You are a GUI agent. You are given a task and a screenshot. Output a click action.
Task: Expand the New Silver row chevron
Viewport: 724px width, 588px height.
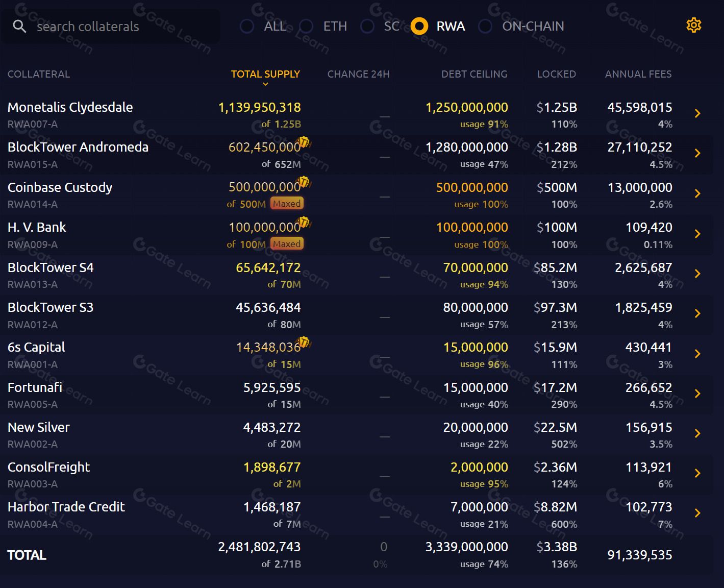point(697,433)
